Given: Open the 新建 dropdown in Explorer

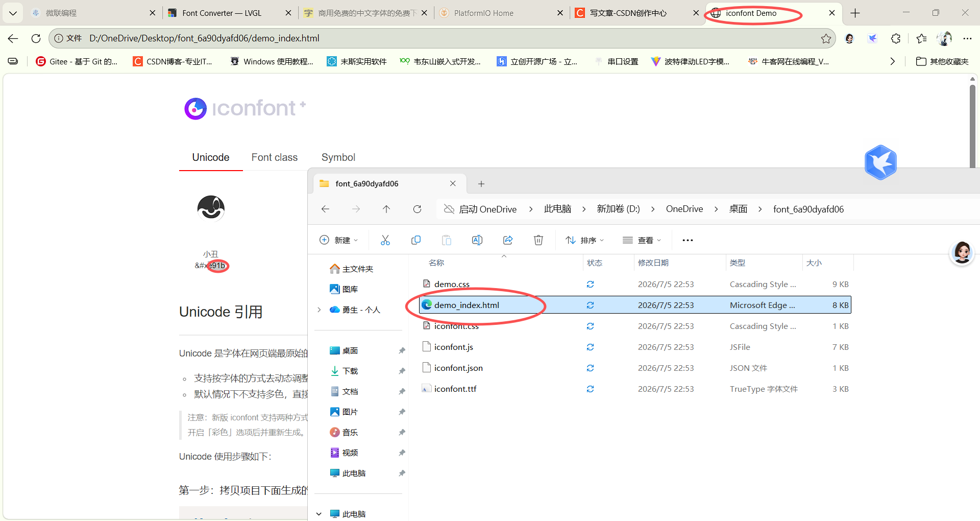Looking at the screenshot, I should [339, 240].
